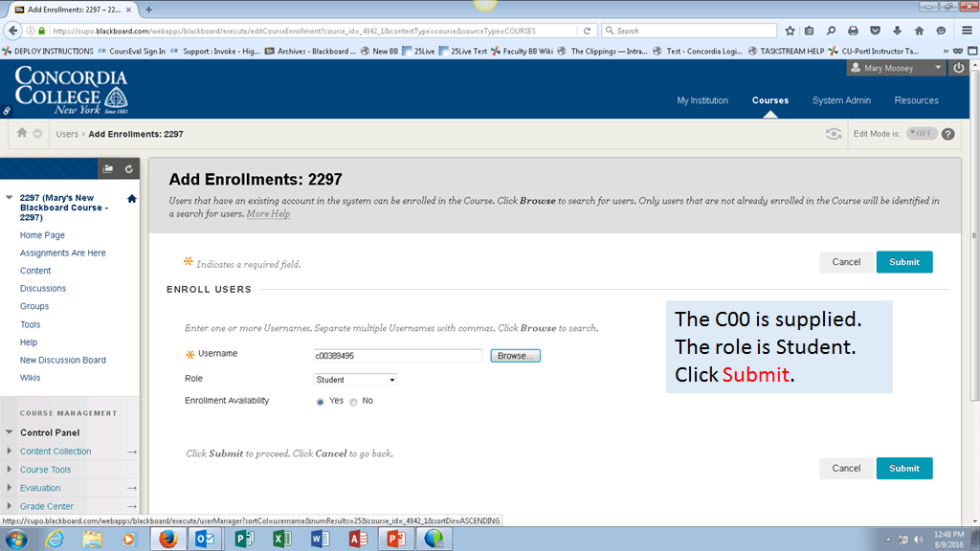Open the Role dropdown showing Student
980x551 pixels.
tap(355, 380)
